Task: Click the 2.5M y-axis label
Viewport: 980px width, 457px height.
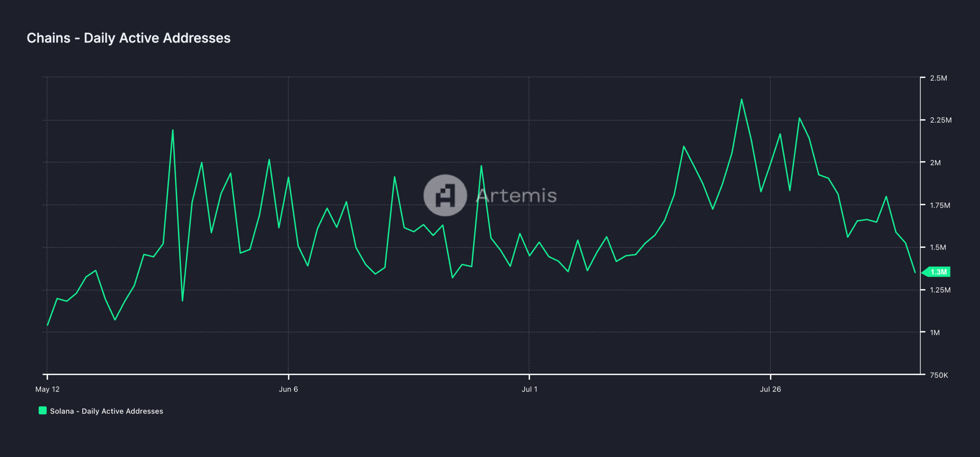Action: pyautogui.click(x=938, y=78)
